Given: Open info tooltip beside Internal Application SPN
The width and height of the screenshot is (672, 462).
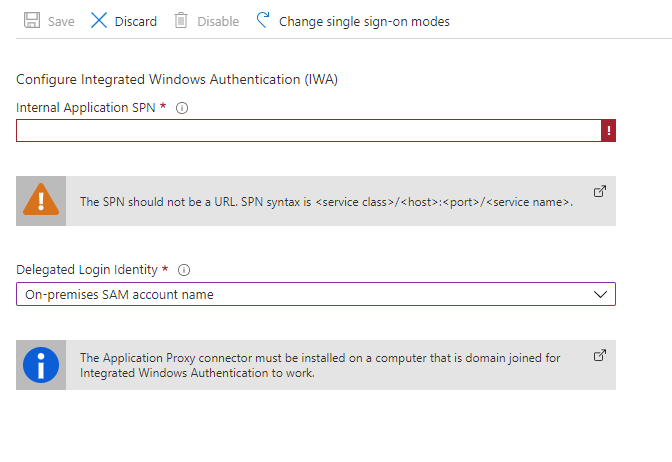Looking at the screenshot, I should coord(181,108).
